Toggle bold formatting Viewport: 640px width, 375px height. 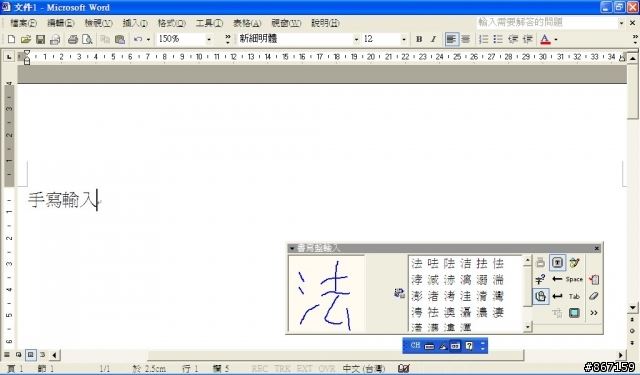point(419,39)
